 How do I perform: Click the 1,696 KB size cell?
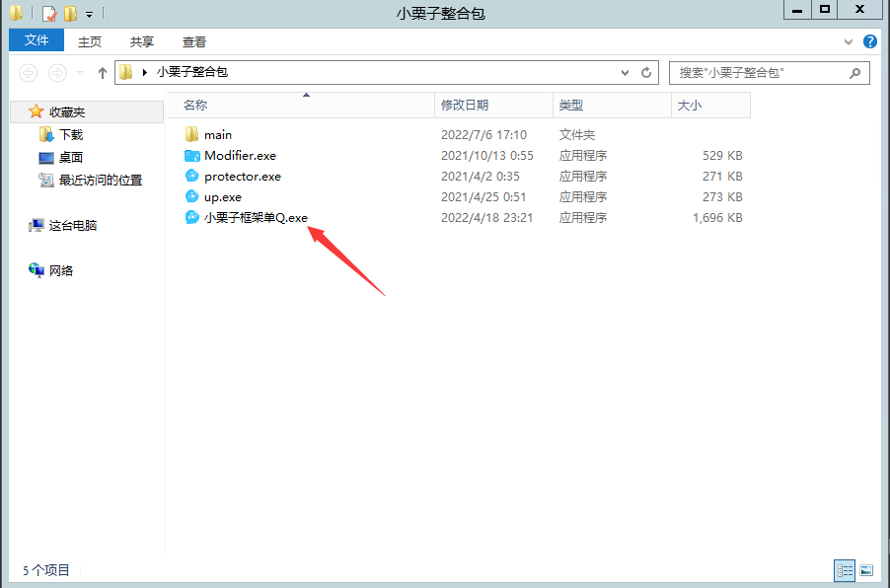pos(717,217)
